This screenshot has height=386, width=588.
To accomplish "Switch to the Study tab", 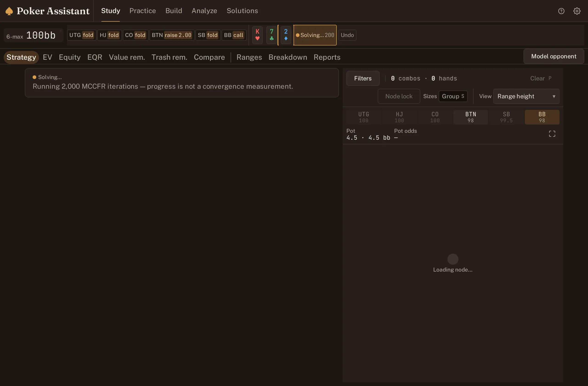I will [x=111, y=11].
